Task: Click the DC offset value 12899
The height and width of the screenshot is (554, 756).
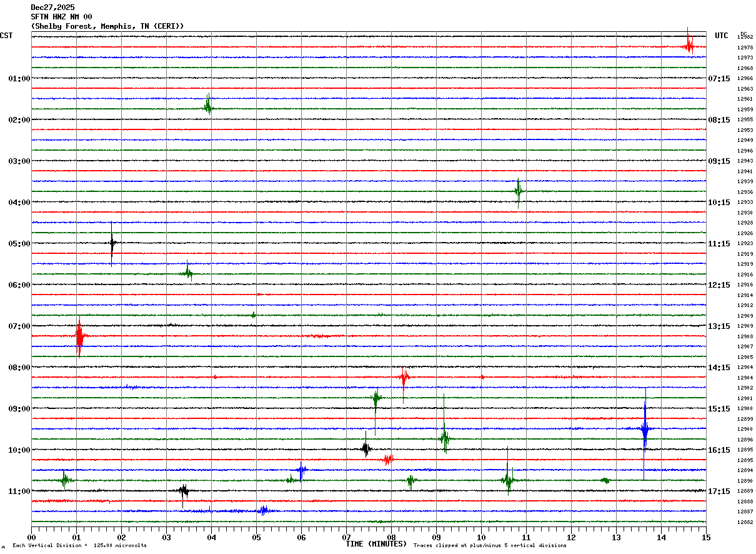Action: coord(745,419)
